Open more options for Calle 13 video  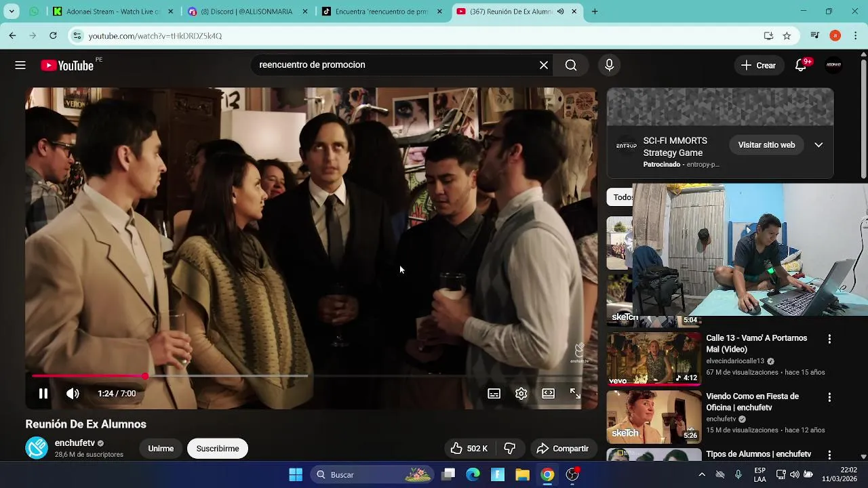[x=829, y=339]
